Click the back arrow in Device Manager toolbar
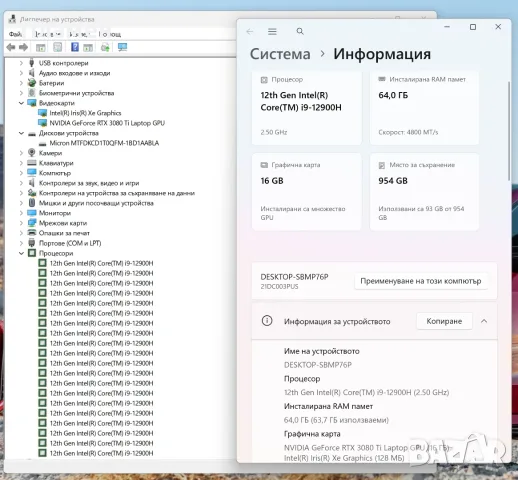This screenshot has height=480, width=518. pyautogui.click(x=11, y=47)
